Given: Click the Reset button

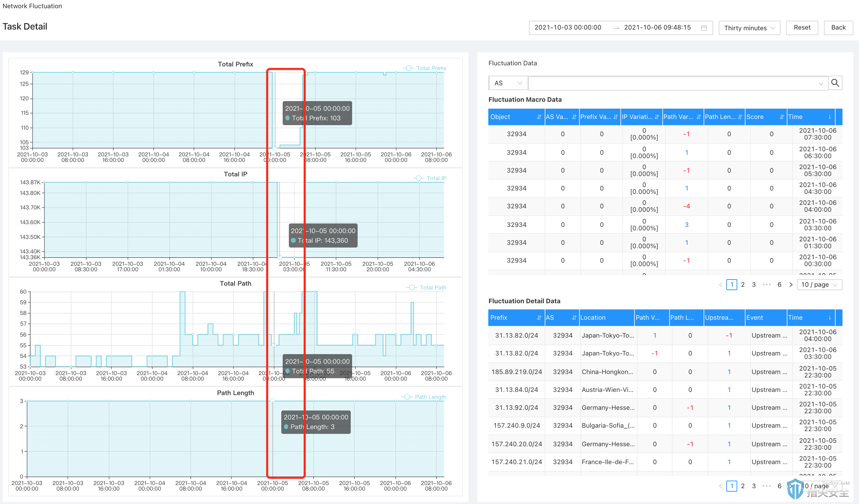Looking at the screenshot, I should [802, 28].
